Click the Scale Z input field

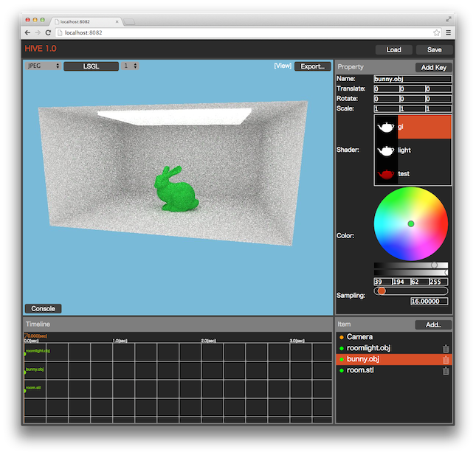pyautogui.click(x=438, y=109)
